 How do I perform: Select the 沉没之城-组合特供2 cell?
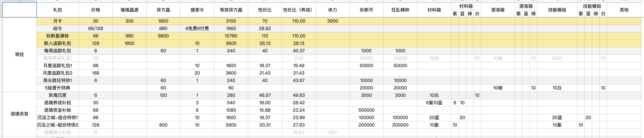tap(58, 125)
